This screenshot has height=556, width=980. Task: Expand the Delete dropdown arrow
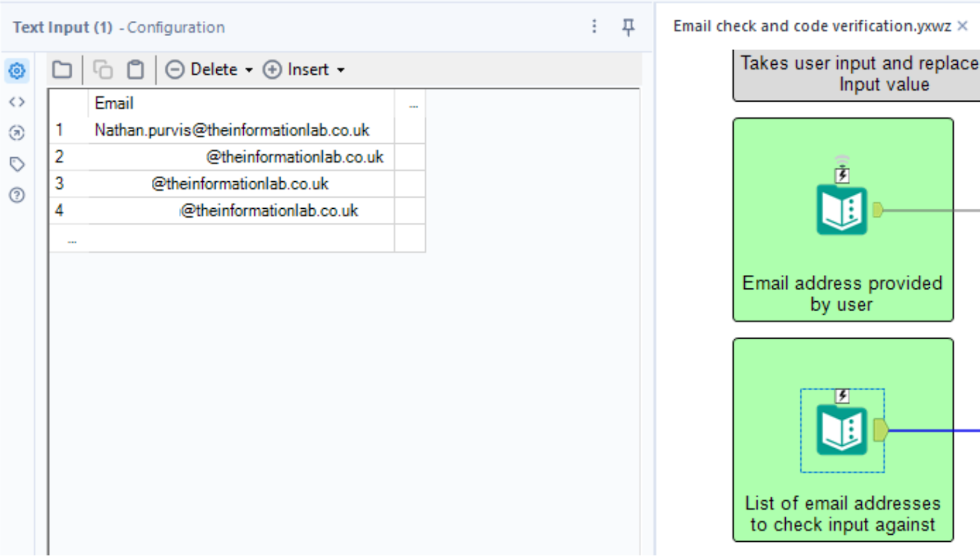click(249, 69)
